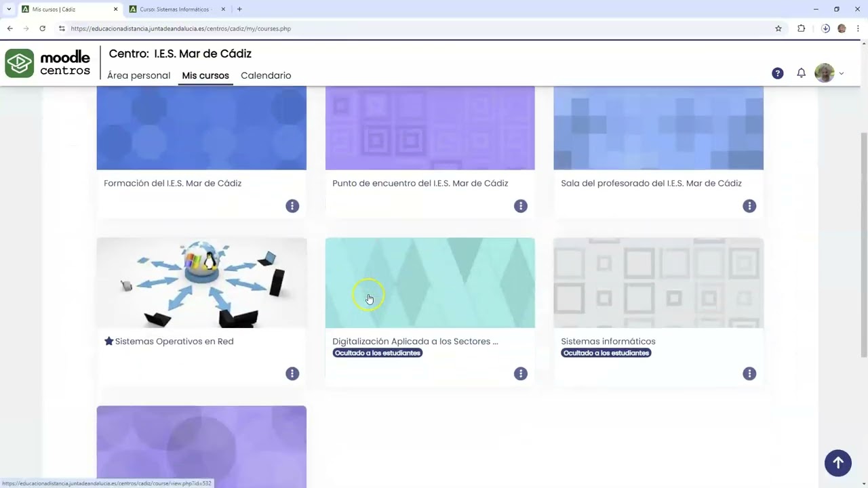The height and width of the screenshot is (488, 868).
Task: Click the browser address bar URL
Action: [x=180, y=28]
